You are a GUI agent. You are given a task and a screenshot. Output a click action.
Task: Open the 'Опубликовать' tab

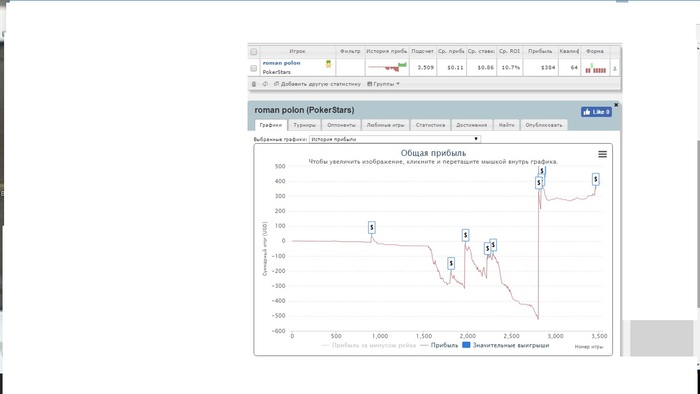[x=544, y=125]
